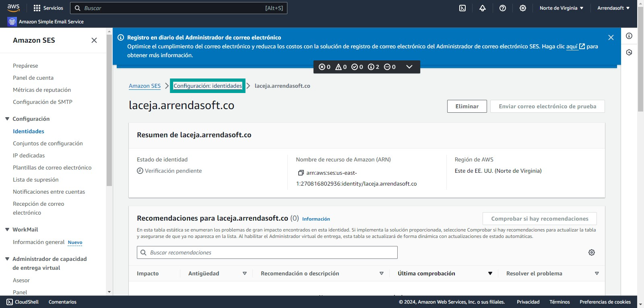Collapse Administrador de capacidad de entrega virtual
The width and height of the screenshot is (644, 308).
[7, 259]
